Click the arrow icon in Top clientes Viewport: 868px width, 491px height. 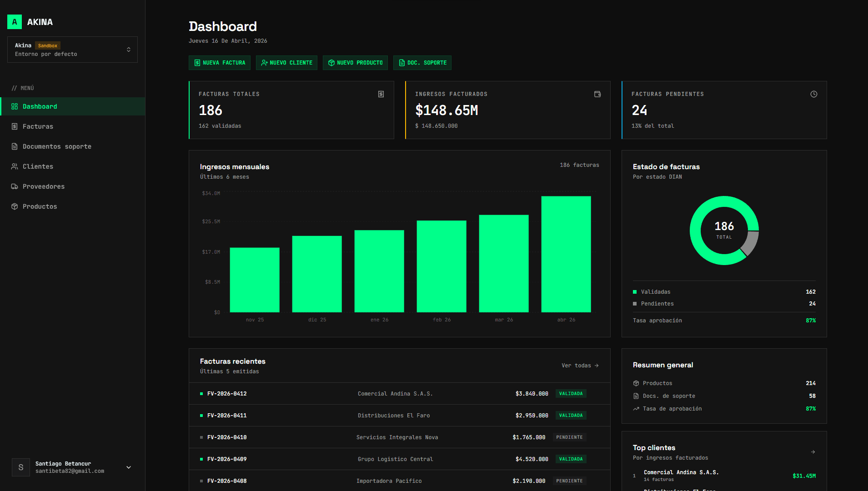coord(813,452)
